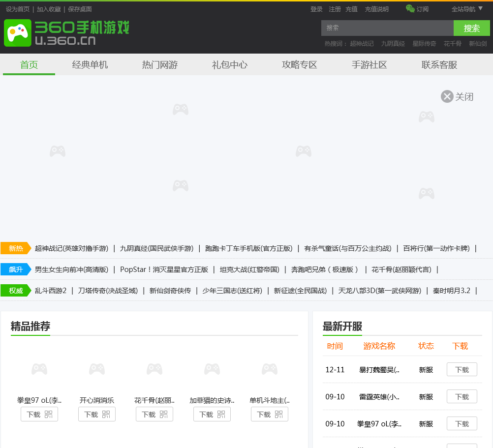The height and width of the screenshot is (448, 493).
Task: Click the green 搜索 button
Action: click(x=472, y=28)
